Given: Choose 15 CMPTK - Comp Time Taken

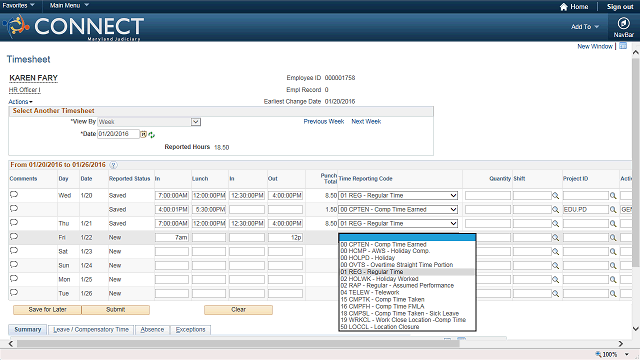Looking at the screenshot, I should pyautogui.click(x=407, y=300).
